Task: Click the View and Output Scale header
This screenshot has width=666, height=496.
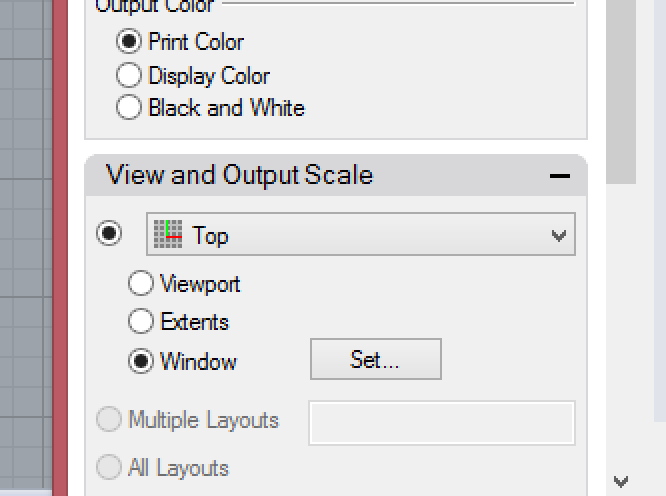Action: pos(239,175)
